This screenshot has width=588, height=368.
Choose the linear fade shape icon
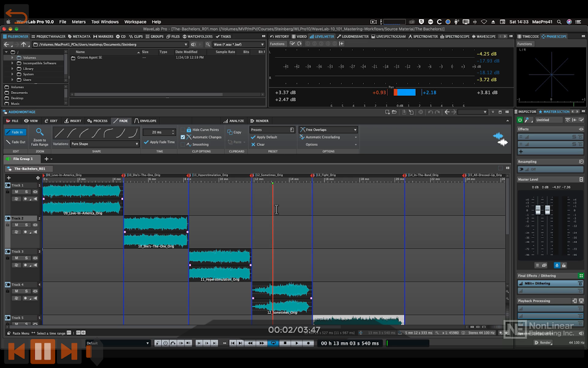point(59,133)
